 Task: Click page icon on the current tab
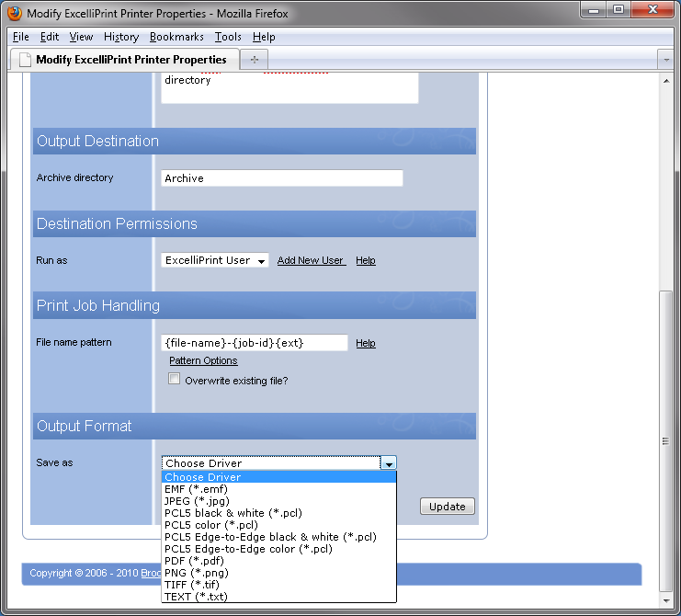[x=25, y=60]
